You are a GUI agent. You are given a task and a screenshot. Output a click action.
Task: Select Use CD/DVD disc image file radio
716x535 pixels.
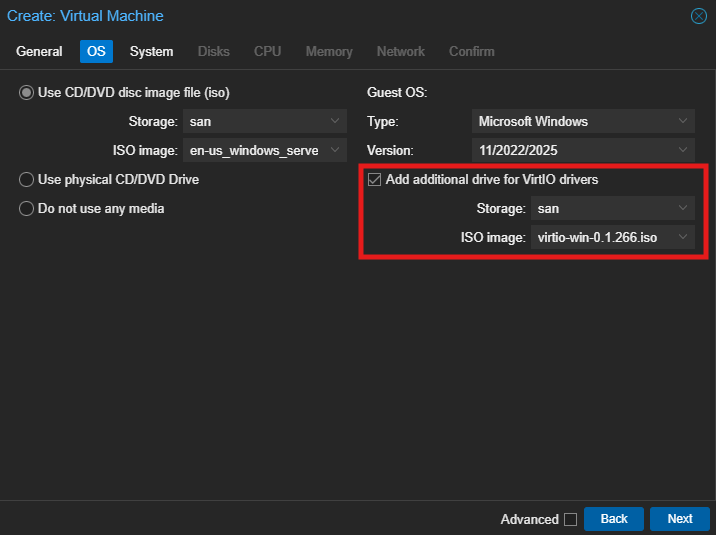tap(26, 93)
